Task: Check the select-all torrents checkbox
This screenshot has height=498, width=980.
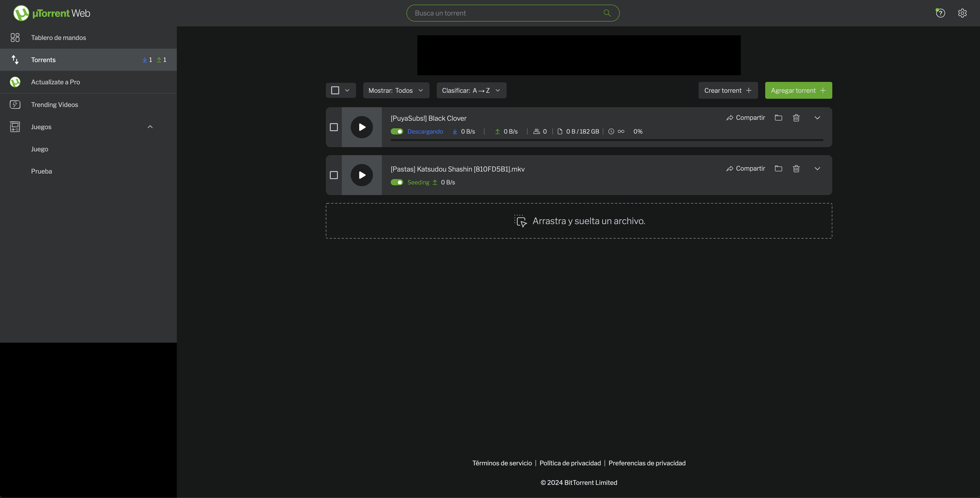Action: pos(335,91)
